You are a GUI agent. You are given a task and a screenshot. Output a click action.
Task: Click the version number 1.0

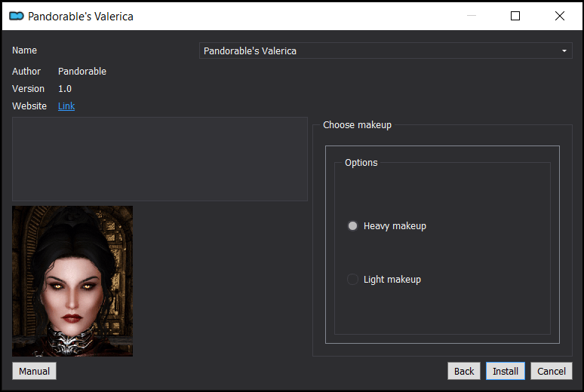65,89
